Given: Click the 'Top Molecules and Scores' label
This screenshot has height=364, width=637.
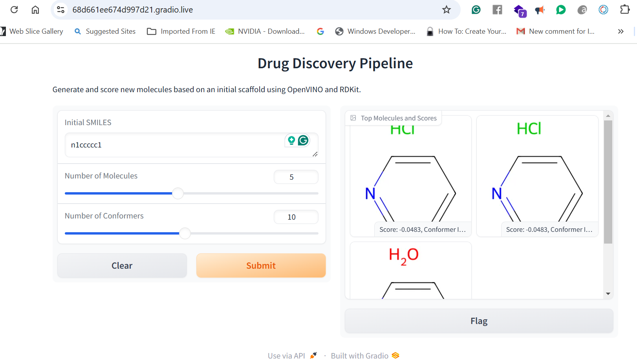Looking at the screenshot, I should tap(399, 118).
